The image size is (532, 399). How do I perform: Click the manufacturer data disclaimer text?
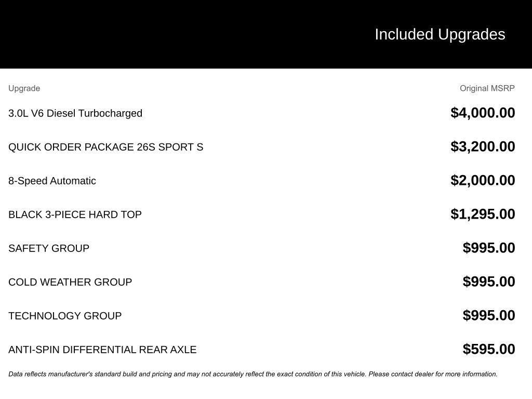click(x=252, y=374)
